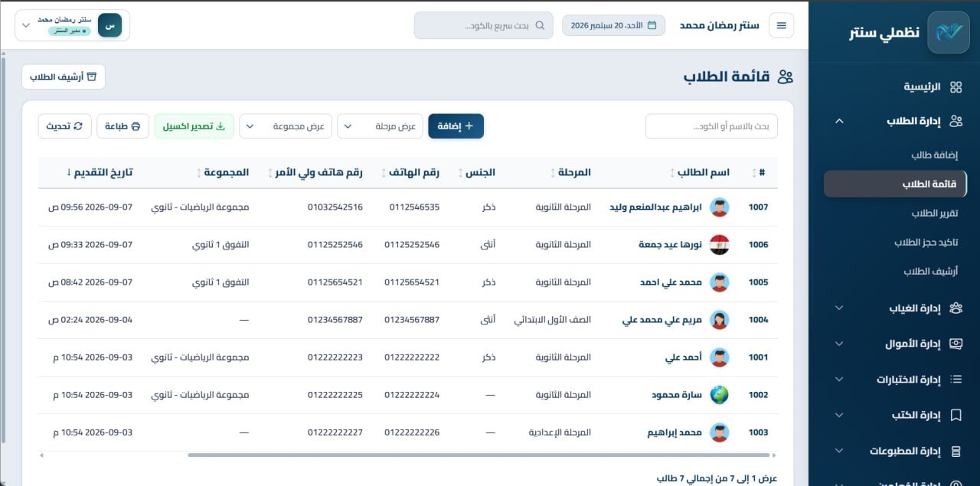Click stage cell المرحلة الإعدادية
Viewport: 980px width, 486px height.
560,432
